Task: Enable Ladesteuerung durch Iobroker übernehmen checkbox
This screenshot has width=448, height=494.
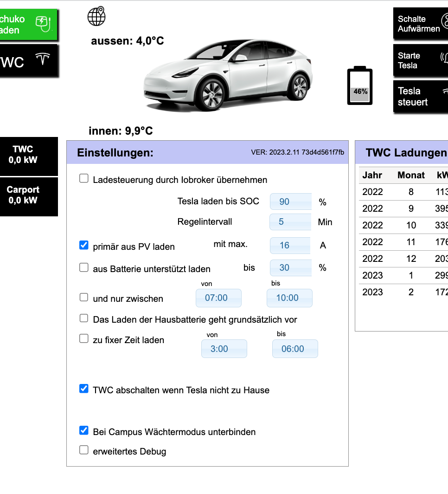Action: coord(83,178)
